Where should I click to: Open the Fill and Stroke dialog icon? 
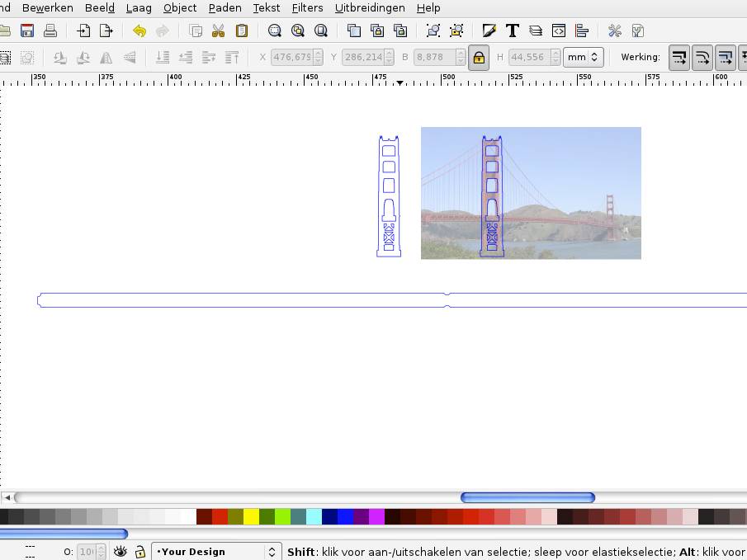pyautogui.click(x=489, y=31)
